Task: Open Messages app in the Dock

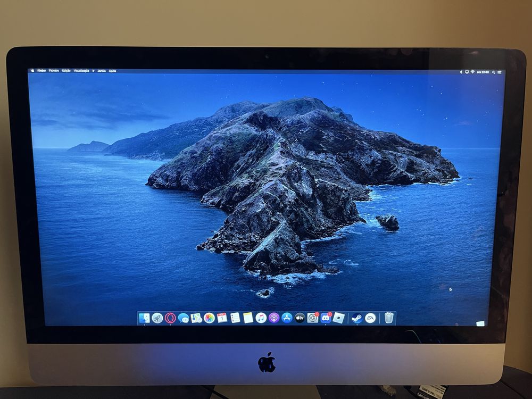Action: tap(183, 318)
